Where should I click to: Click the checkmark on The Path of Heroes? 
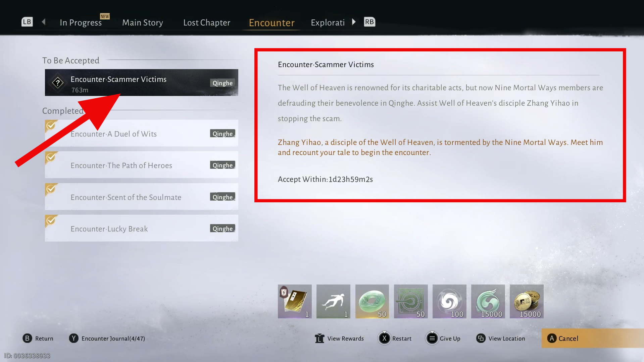(x=51, y=157)
